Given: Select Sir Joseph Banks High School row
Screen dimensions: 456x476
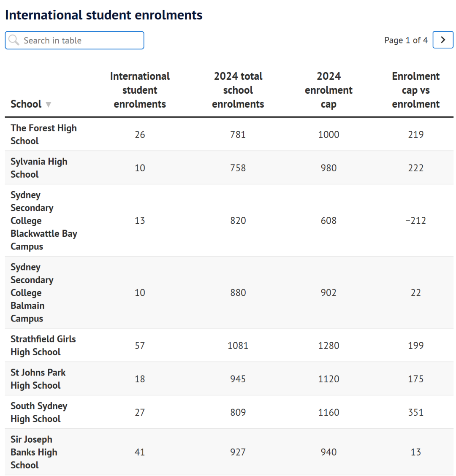Looking at the screenshot, I should click(229, 452).
